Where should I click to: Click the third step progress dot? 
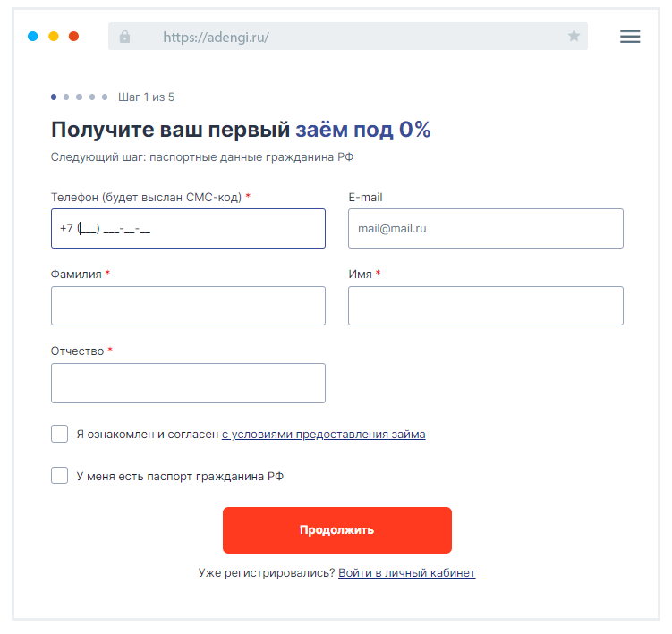click(80, 97)
